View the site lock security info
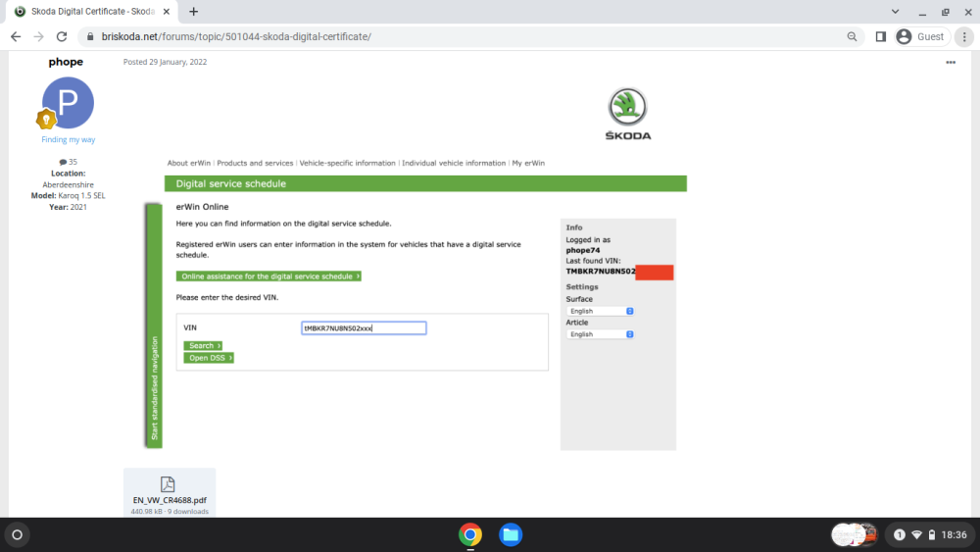 tap(90, 37)
